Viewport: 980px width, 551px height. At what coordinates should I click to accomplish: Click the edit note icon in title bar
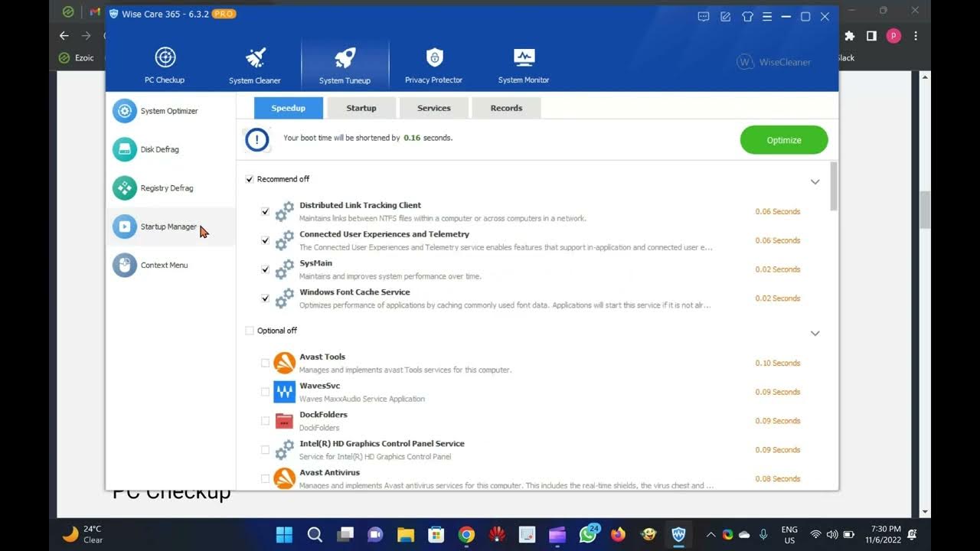[x=726, y=16]
